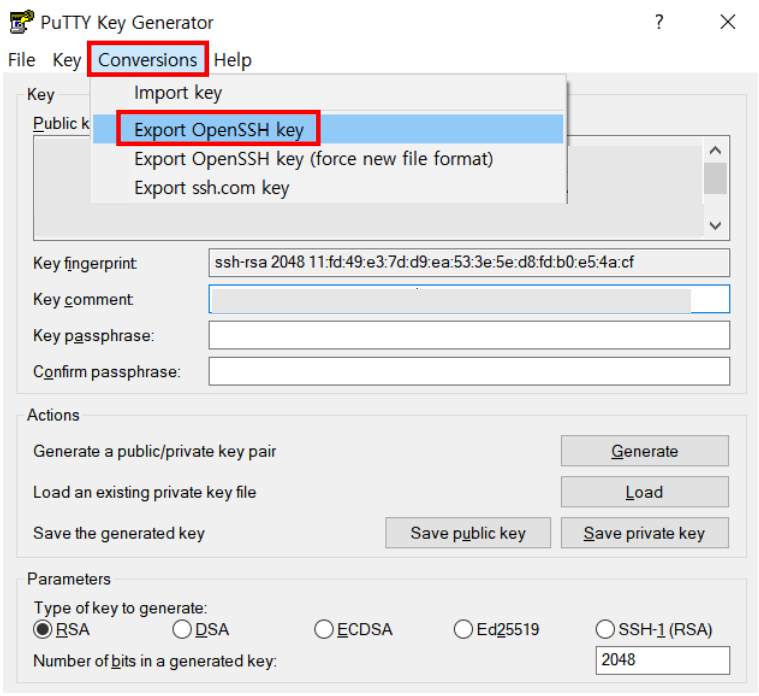Viewport: 759px width, 696px height.
Task: Open the Key menu
Action: pos(67,60)
